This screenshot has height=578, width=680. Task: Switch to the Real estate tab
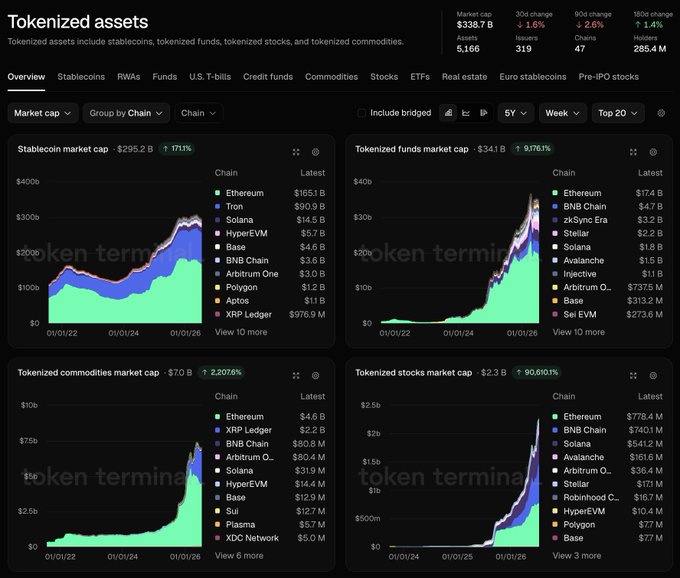tap(464, 77)
